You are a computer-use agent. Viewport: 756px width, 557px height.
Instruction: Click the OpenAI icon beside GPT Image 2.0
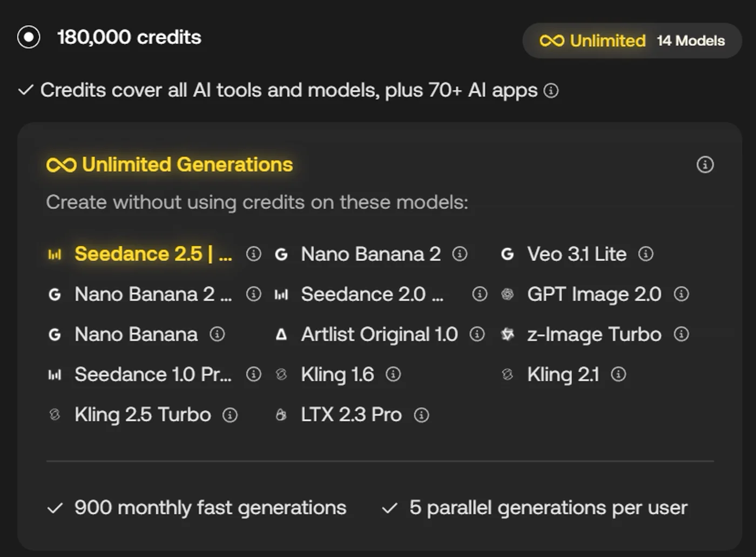click(507, 294)
